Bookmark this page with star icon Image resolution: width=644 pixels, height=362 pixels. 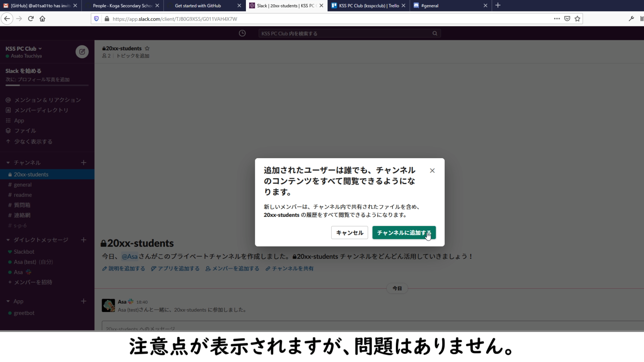pyautogui.click(x=577, y=19)
